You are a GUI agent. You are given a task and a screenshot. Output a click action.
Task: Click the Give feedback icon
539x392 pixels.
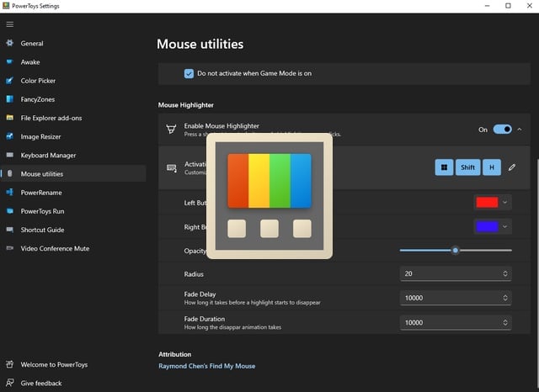[9, 383]
